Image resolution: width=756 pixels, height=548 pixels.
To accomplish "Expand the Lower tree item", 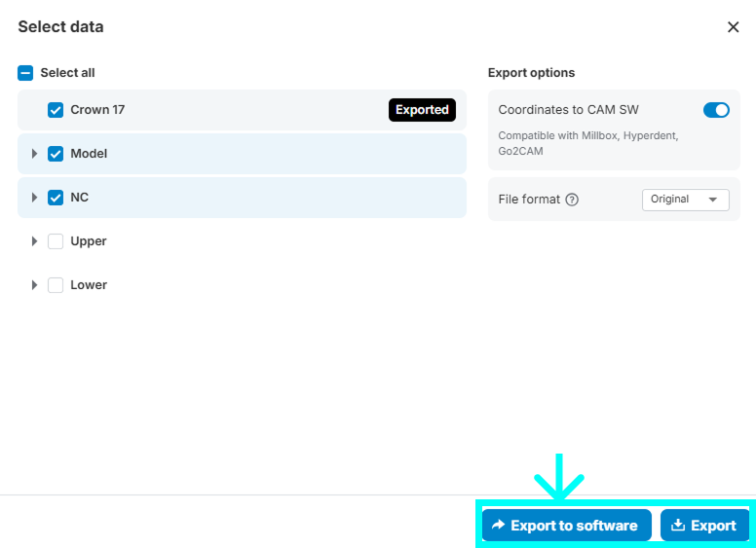I will pos(34,285).
